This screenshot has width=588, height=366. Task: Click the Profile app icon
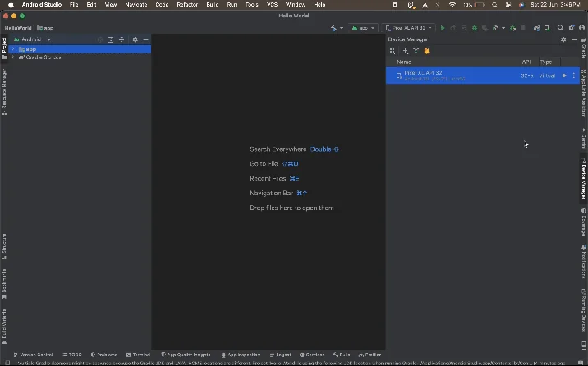[x=496, y=28]
